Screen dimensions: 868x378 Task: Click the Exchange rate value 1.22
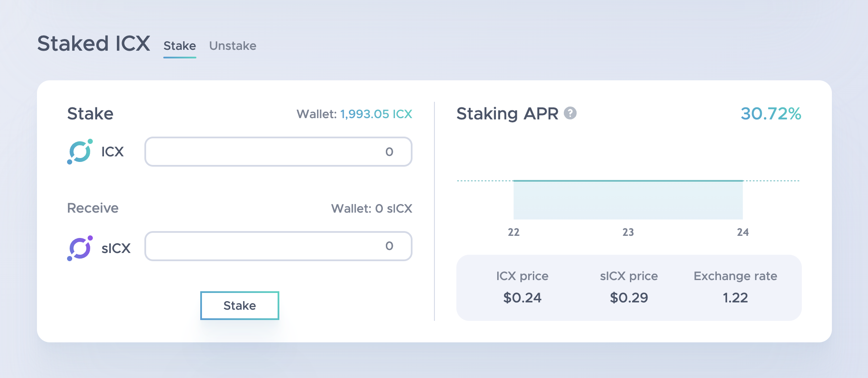(x=735, y=298)
